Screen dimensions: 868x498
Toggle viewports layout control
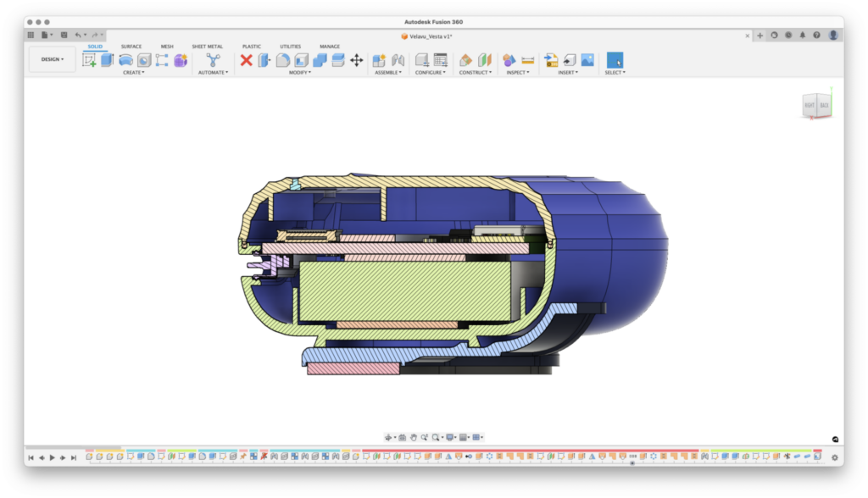(x=478, y=436)
